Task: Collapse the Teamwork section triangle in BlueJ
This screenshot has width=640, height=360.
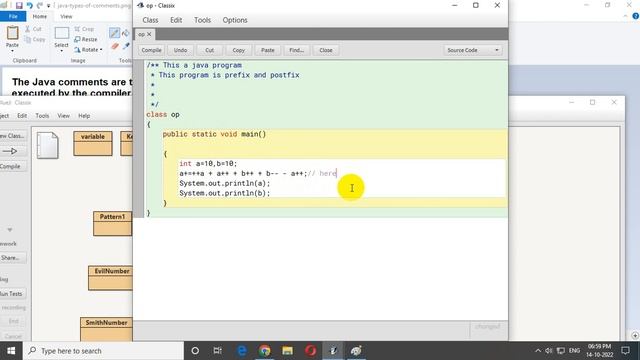Action: click(10, 230)
